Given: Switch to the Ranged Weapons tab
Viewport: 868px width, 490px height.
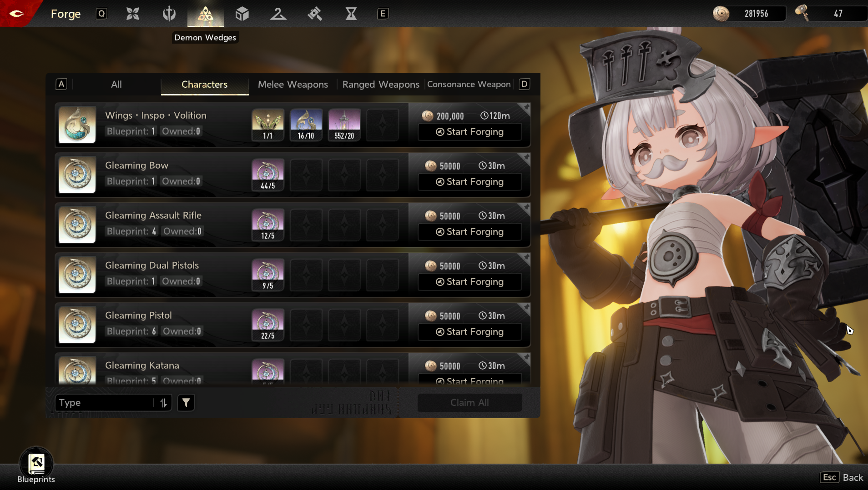Looking at the screenshot, I should click(x=381, y=84).
